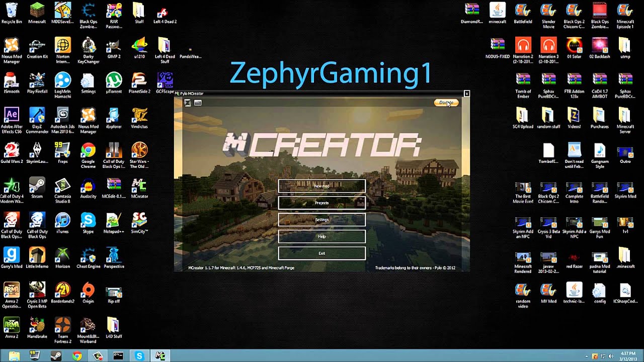Select the Minecraft Rendered video file
This screenshot has width=644, height=362.
(523, 260)
